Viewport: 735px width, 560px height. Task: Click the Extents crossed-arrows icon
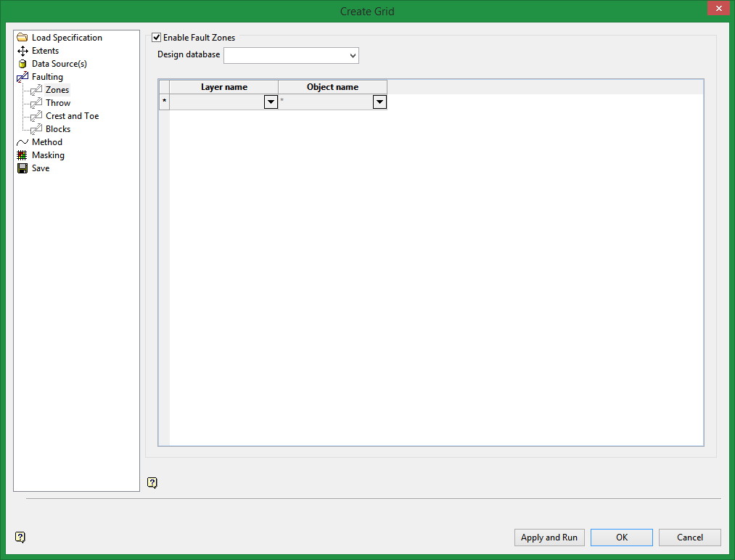22,51
